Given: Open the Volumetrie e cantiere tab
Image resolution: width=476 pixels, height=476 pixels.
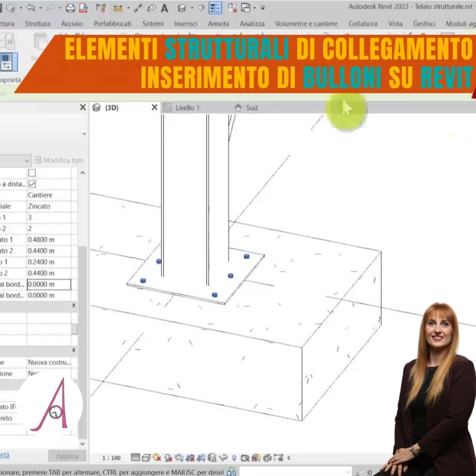Looking at the screenshot, I should [306, 24].
